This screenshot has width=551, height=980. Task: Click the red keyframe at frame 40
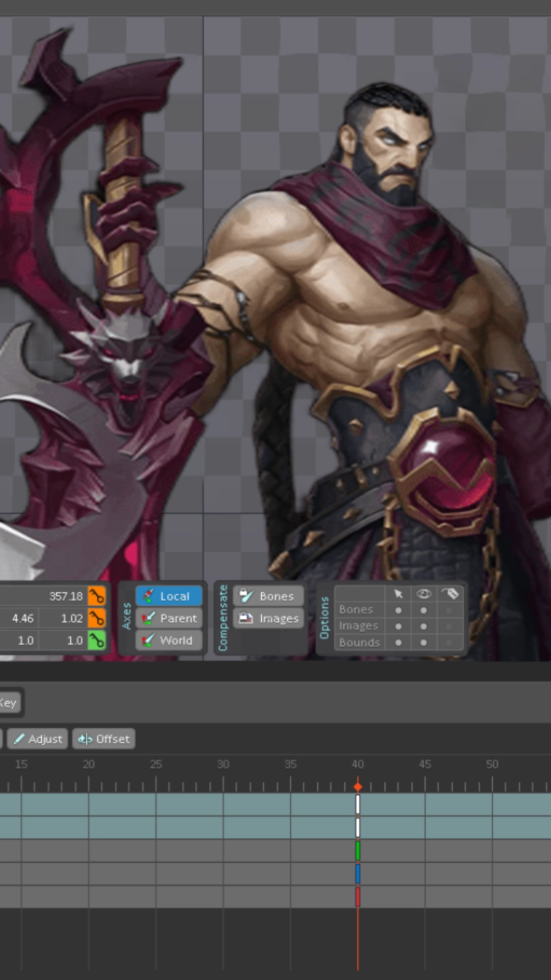(358, 897)
